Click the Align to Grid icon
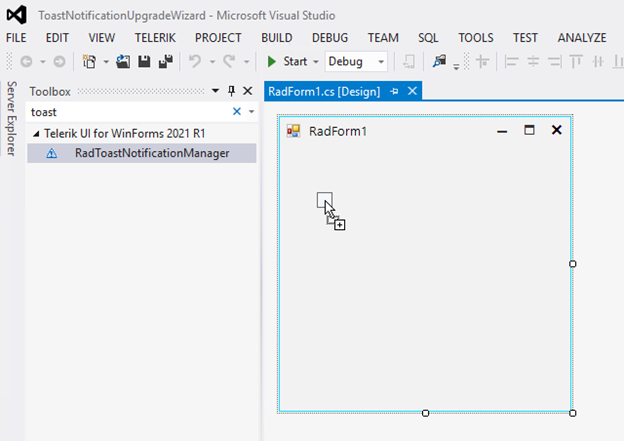Viewport: 624px width, 441px height. 483,62
